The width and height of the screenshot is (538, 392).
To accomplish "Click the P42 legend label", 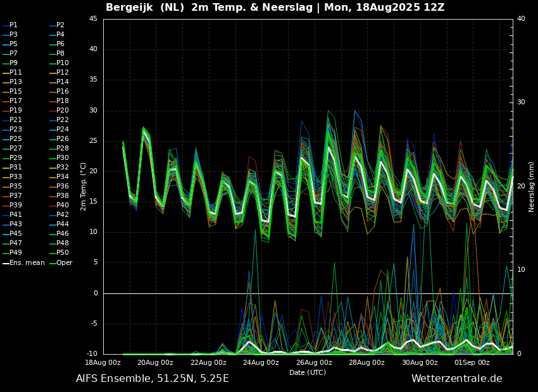I will pos(59,214).
